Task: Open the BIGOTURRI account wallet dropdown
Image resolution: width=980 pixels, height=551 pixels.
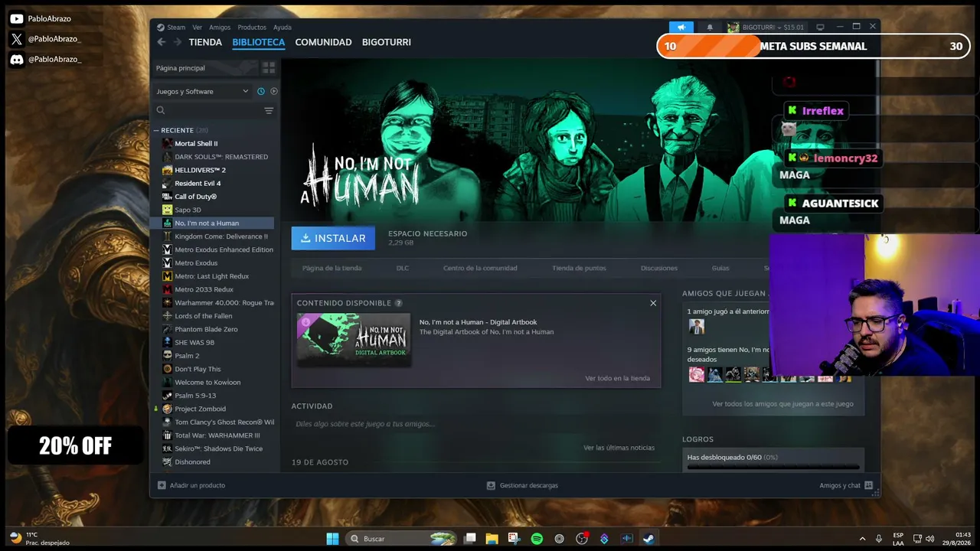Action: [x=766, y=28]
